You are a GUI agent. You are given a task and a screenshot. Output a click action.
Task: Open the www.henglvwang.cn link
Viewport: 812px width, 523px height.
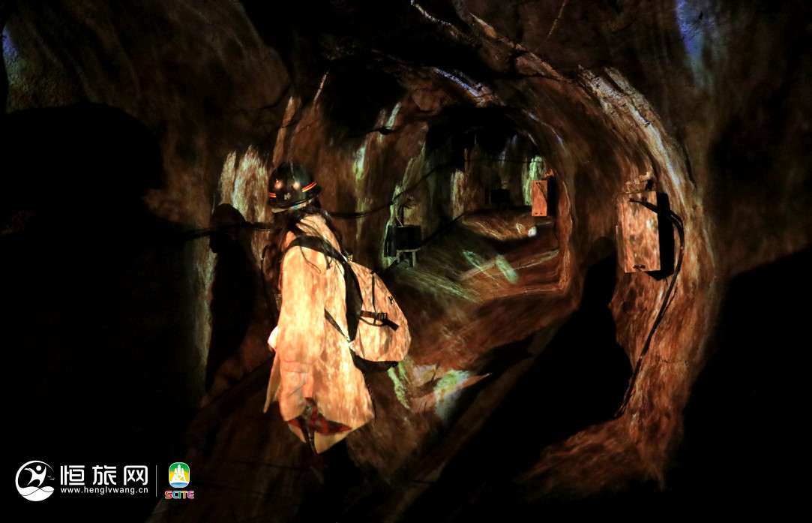tap(103, 491)
